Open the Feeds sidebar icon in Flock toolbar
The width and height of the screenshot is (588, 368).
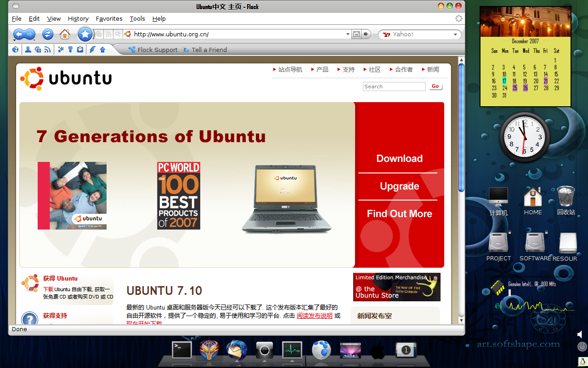[x=47, y=50]
